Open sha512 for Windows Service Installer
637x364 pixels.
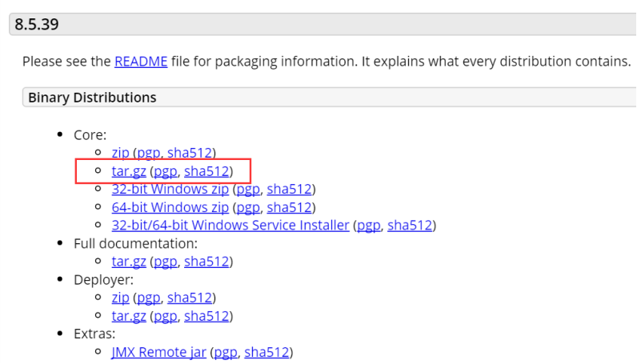pyautogui.click(x=410, y=225)
